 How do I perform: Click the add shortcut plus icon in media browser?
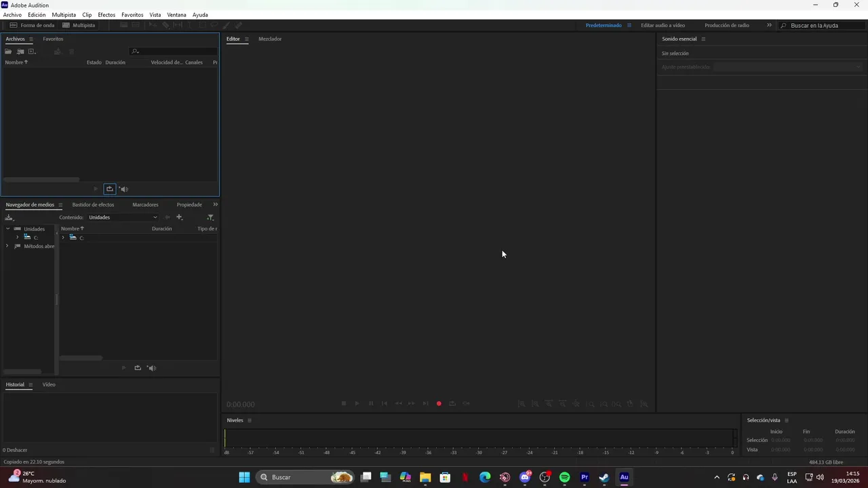pyautogui.click(x=179, y=218)
